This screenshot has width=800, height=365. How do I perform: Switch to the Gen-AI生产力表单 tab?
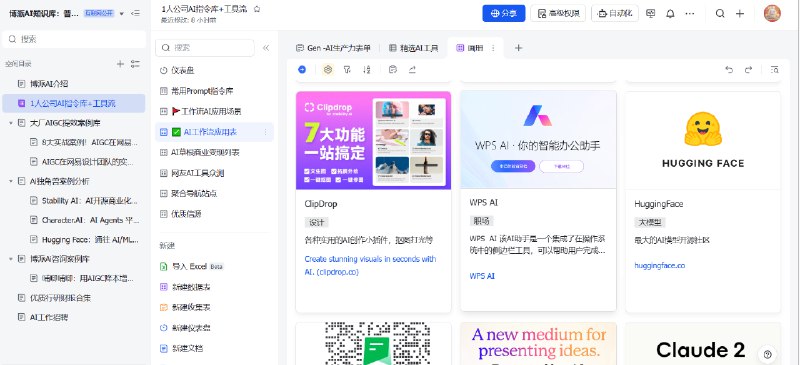(x=333, y=48)
